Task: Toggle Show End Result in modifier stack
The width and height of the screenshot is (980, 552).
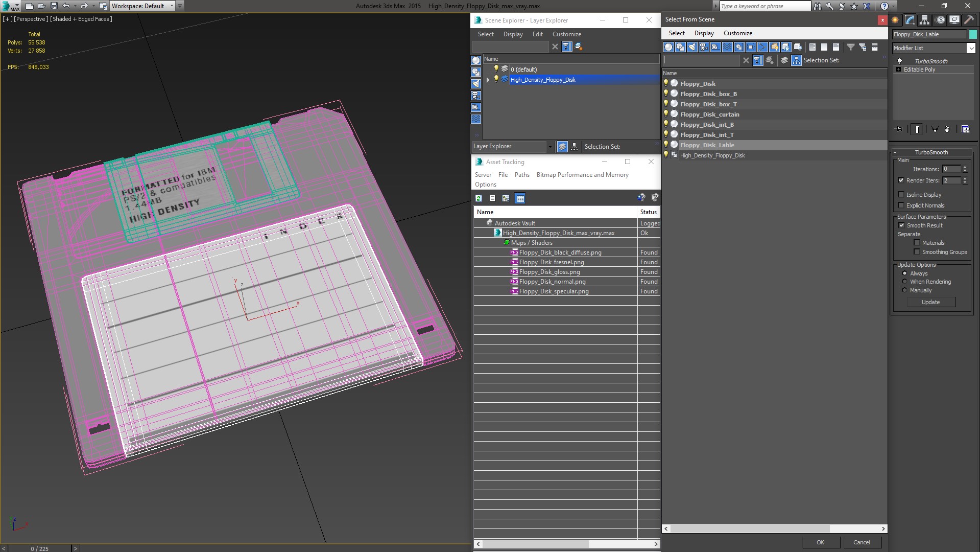Action: click(917, 129)
